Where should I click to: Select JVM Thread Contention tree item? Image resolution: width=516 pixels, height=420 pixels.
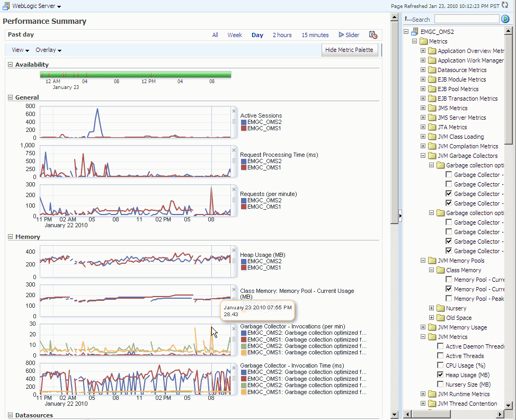pos(467,403)
